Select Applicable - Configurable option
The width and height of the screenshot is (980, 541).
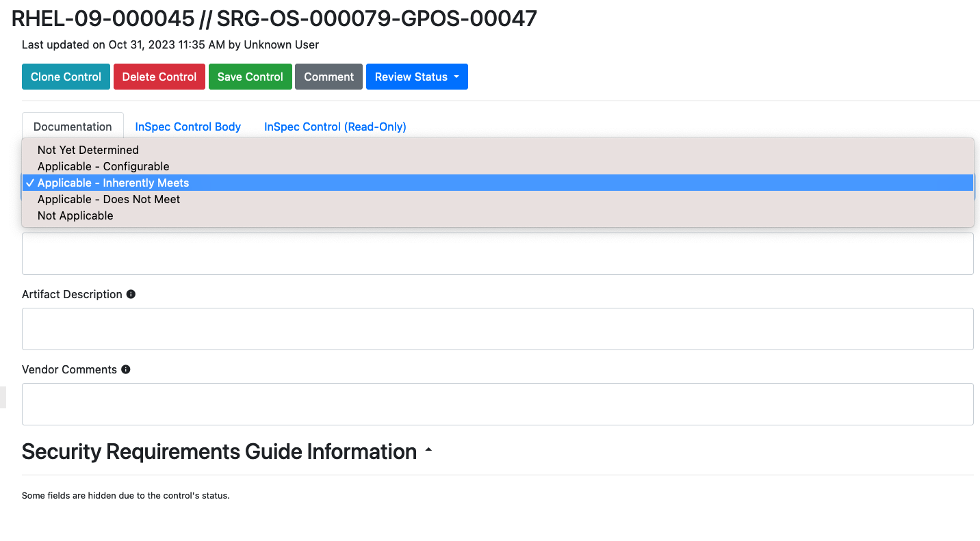(x=498, y=166)
